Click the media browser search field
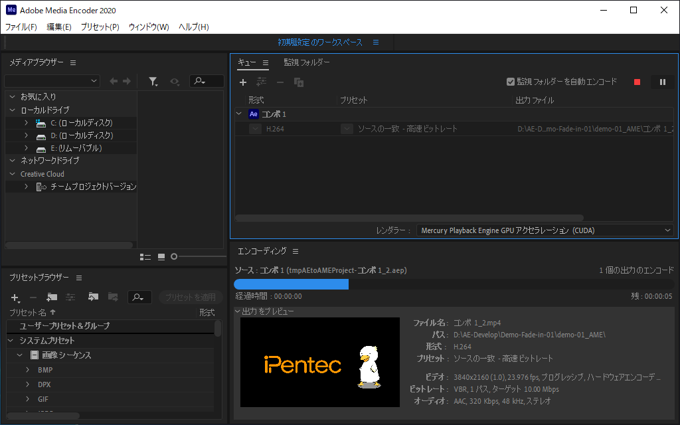 coord(207,81)
